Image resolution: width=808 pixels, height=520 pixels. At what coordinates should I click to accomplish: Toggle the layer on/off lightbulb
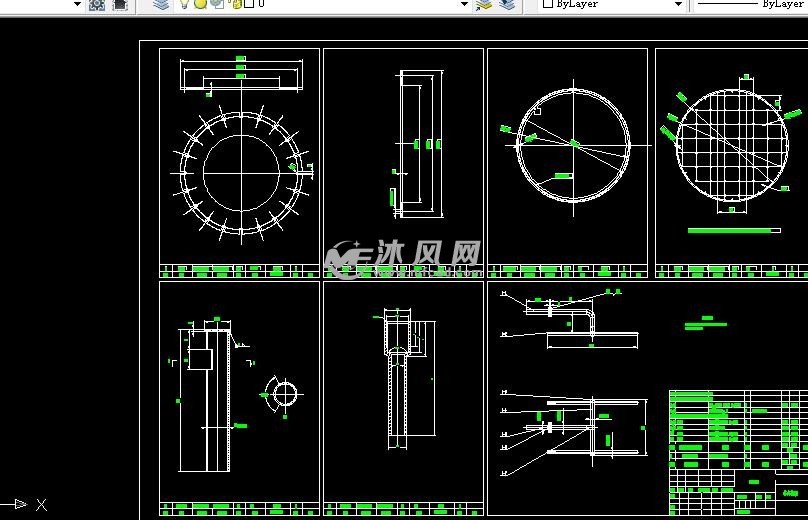point(185,4)
